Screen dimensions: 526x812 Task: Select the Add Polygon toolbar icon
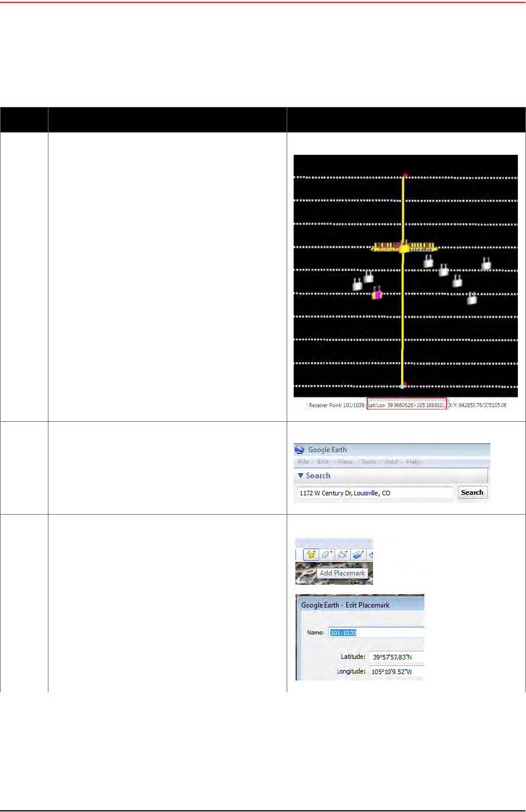point(327,554)
